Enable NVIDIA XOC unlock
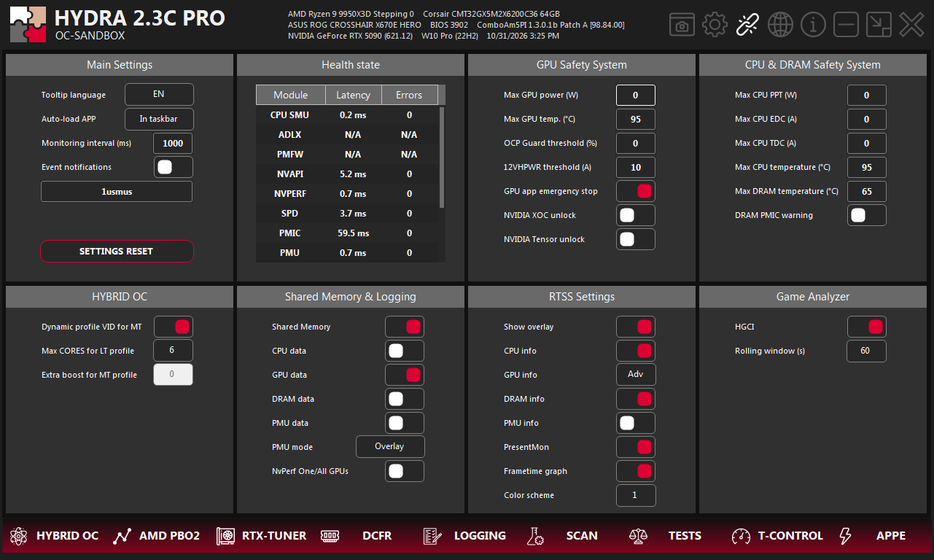934x560 pixels. pyautogui.click(x=636, y=215)
